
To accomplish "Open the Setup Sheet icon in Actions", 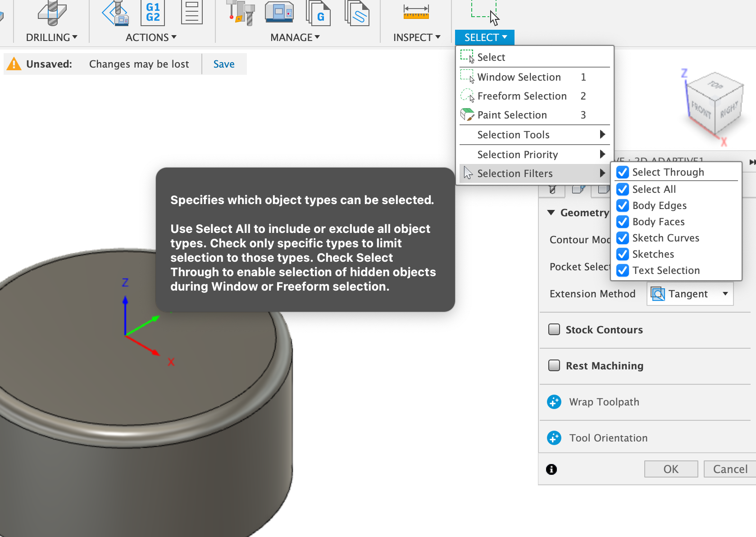I will point(192,13).
